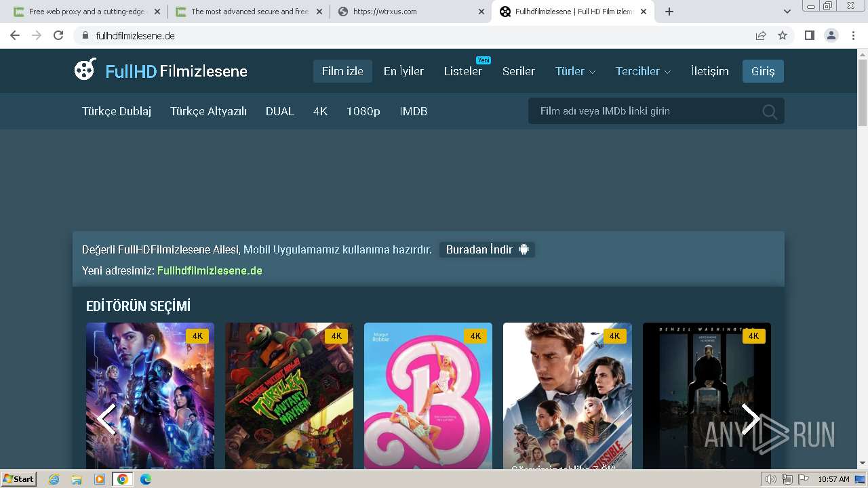Open Internet Explorer from taskbar
The height and width of the screenshot is (488, 868).
54,479
